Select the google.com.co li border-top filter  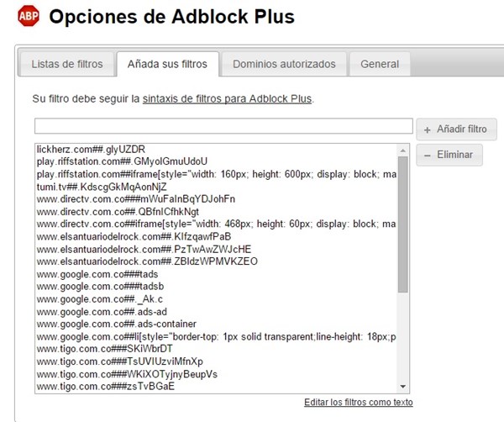[217, 337]
